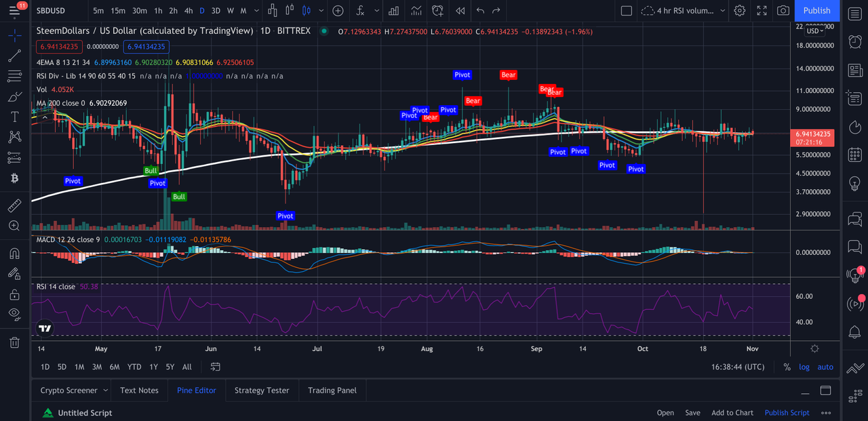Viewport: 868px width, 421px height.
Task: Open the ideas lightbulb panel
Action: [854, 184]
